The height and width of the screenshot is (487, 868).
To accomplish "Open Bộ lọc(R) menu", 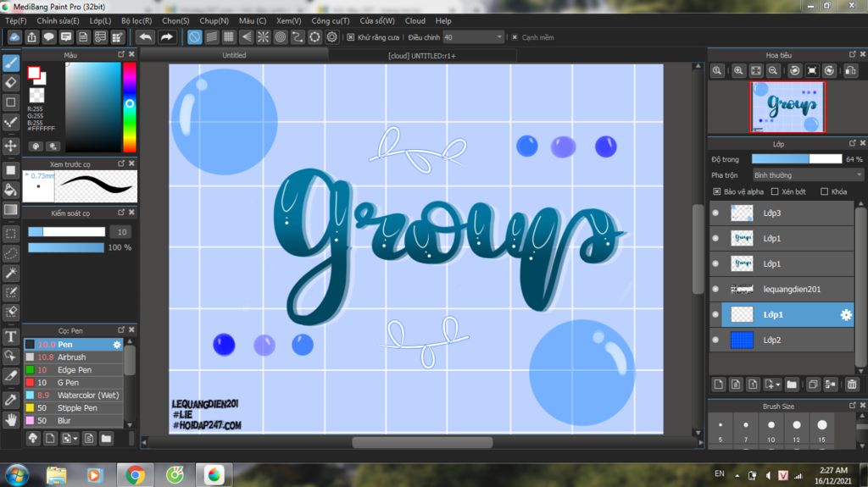I will (136, 20).
